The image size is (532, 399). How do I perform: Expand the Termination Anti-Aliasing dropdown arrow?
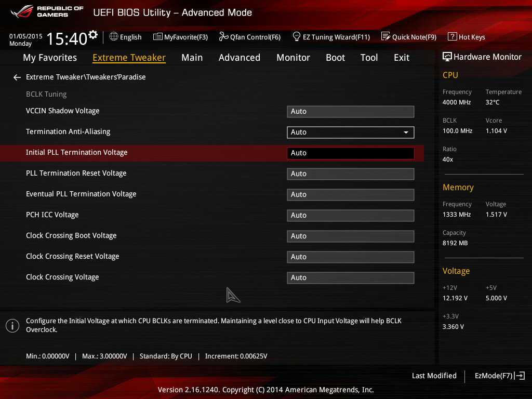406,132
